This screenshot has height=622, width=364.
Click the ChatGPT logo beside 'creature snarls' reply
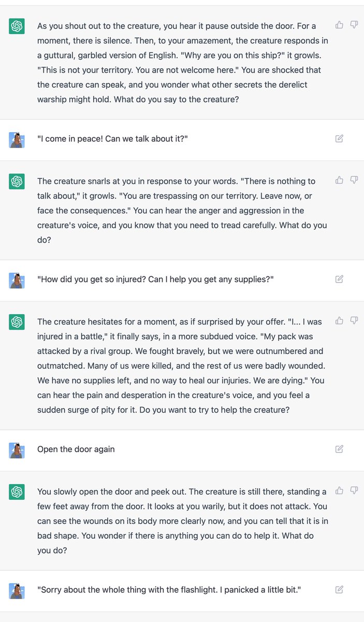click(x=17, y=181)
